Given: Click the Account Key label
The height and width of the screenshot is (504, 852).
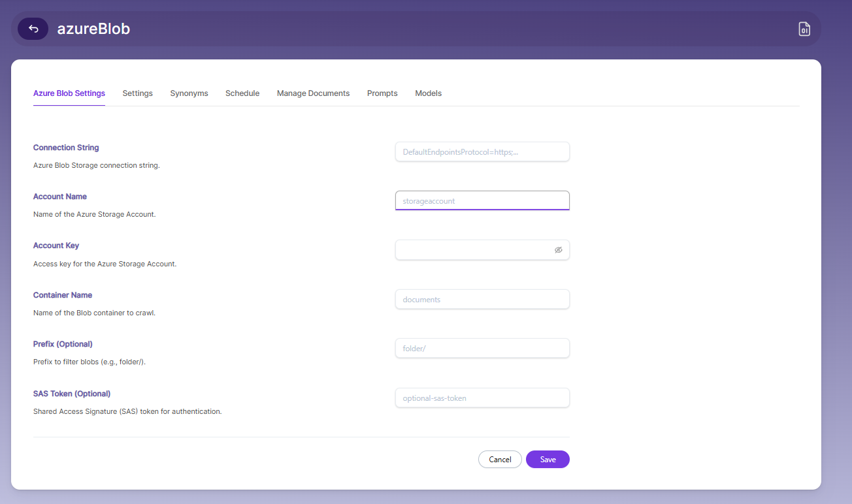Looking at the screenshot, I should (x=56, y=245).
